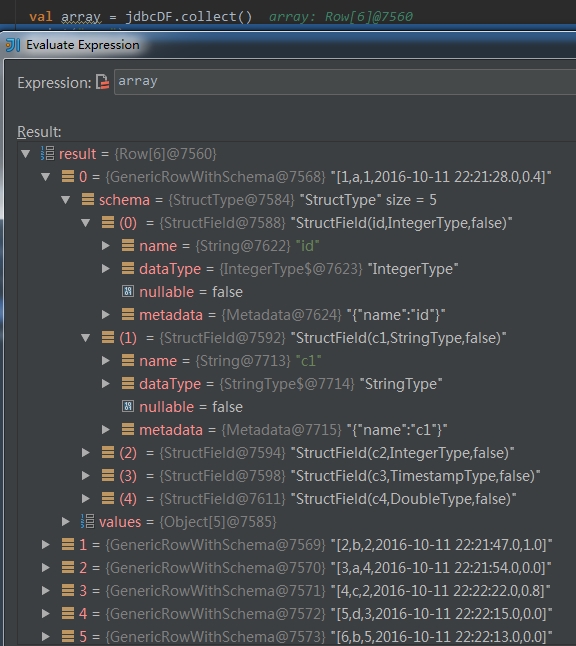
Task: Click the array icon next to result
Action: 47,153
